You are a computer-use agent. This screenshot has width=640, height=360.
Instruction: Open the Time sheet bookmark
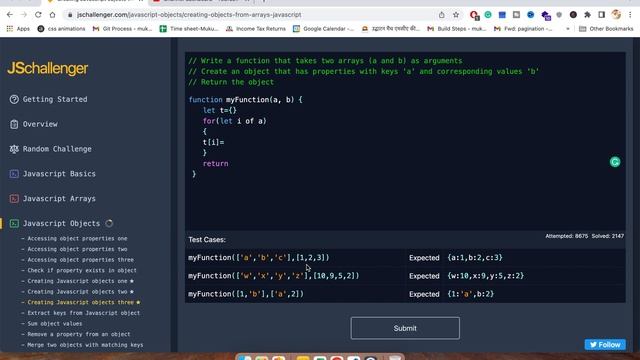[x=189, y=29]
